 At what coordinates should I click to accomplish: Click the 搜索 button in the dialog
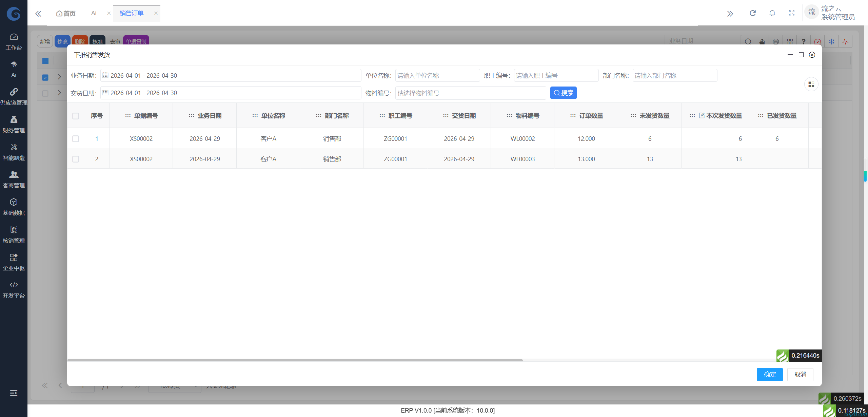(563, 93)
